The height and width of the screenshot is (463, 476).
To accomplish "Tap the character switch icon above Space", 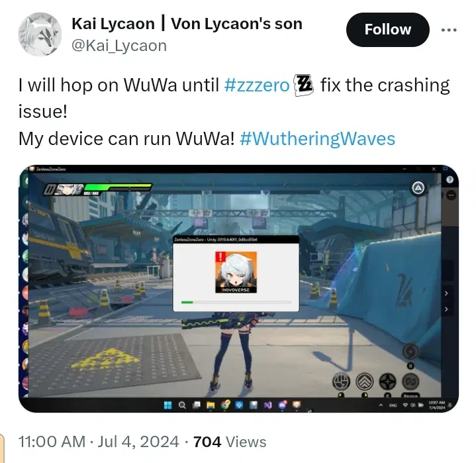I will [410, 382].
